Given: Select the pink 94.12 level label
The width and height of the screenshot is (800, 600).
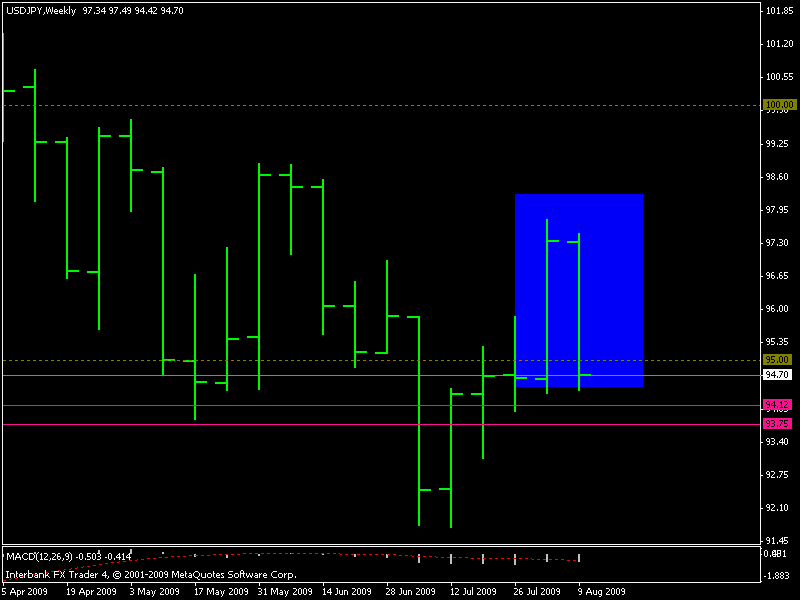Looking at the screenshot, I should [777, 405].
